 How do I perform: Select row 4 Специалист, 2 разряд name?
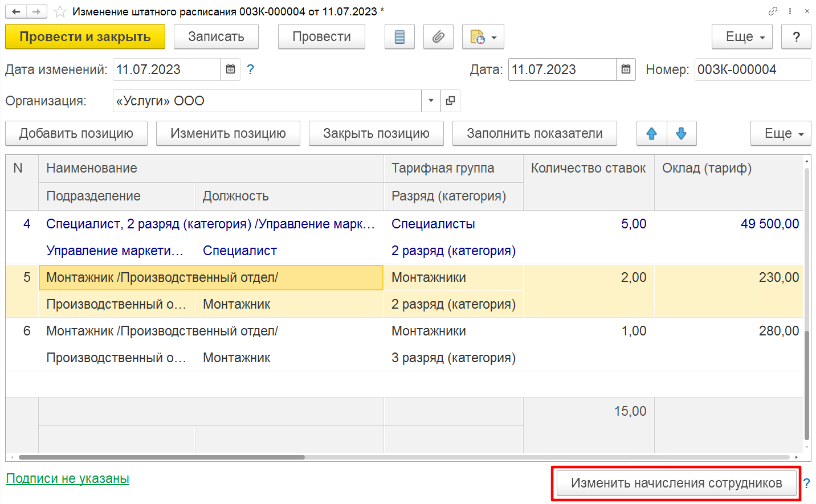pos(211,224)
